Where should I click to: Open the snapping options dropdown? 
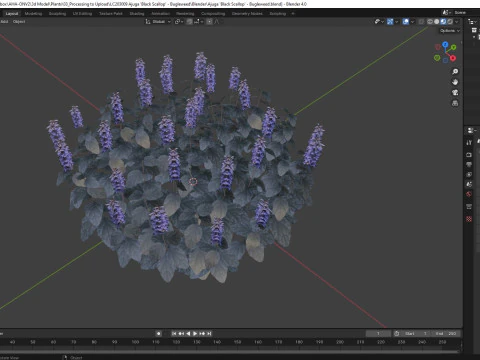click(198, 22)
